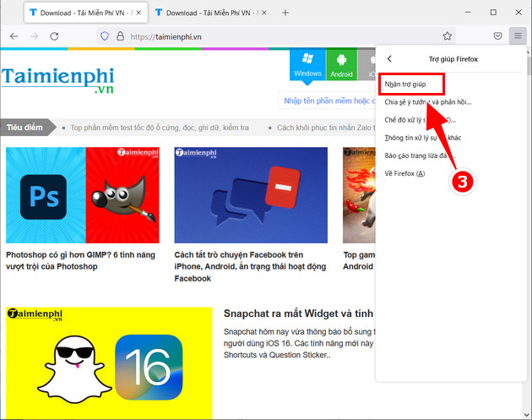Click the Tiêu điểm label

click(24, 128)
